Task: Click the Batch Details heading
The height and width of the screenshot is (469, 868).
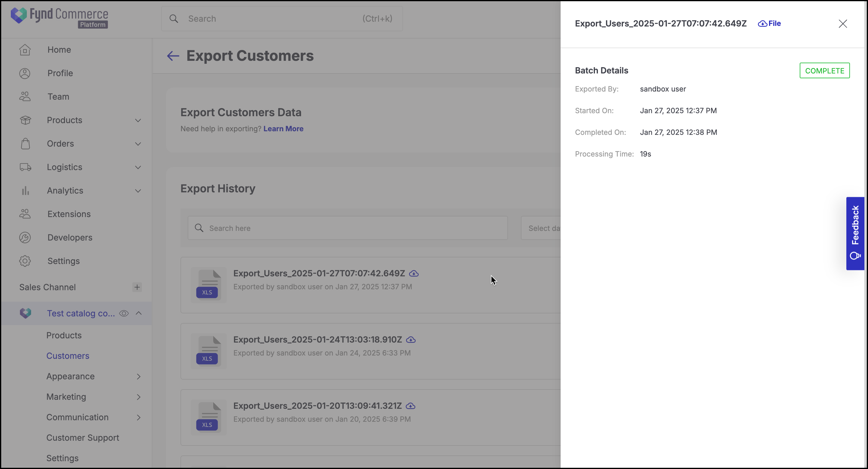Action: click(x=602, y=71)
